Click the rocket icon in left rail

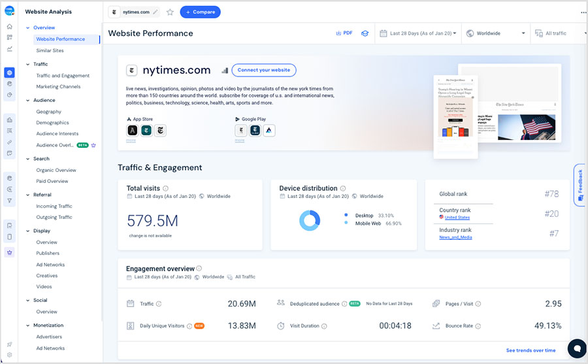9,344
